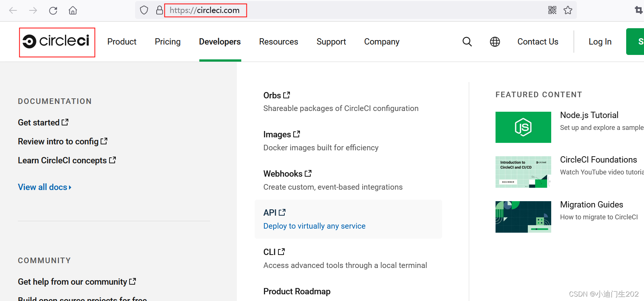Click the arrow after View all docs
The width and height of the screenshot is (644, 301).
pos(70,187)
